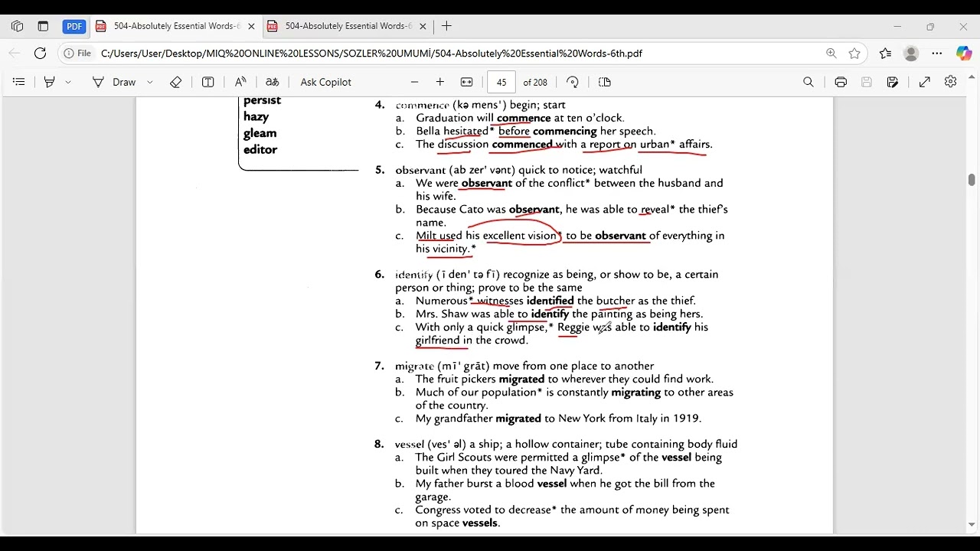Close the first PDF tab
Viewport: 980px width, 551px height.
pyautogui.click(x=251, y=26)
